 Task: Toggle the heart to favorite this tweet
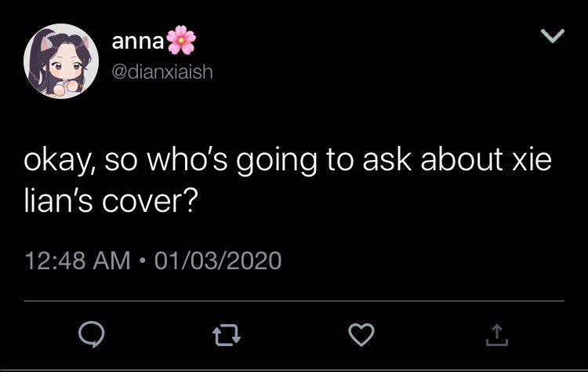tap(361, 334)
